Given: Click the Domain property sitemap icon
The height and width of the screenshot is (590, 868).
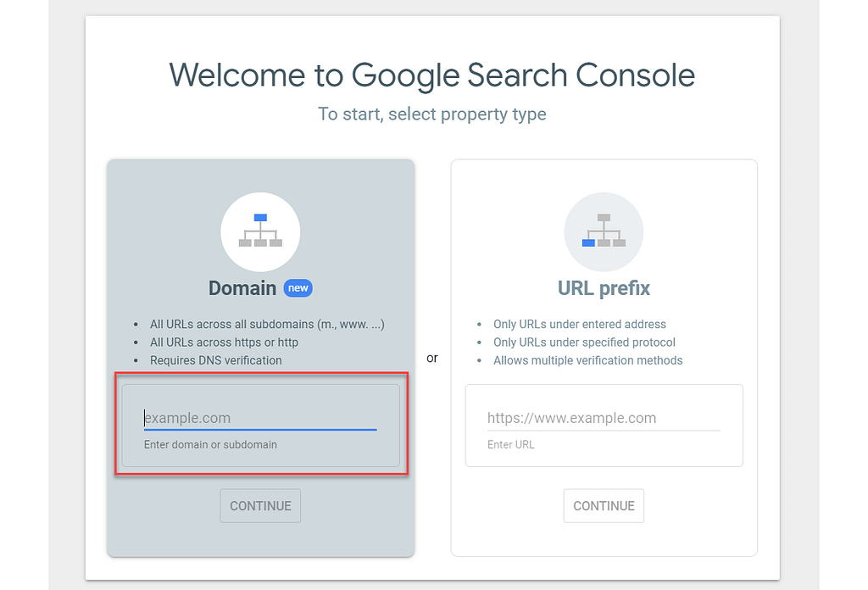Looking at the screenshot, I should click(x=260, y=231).
